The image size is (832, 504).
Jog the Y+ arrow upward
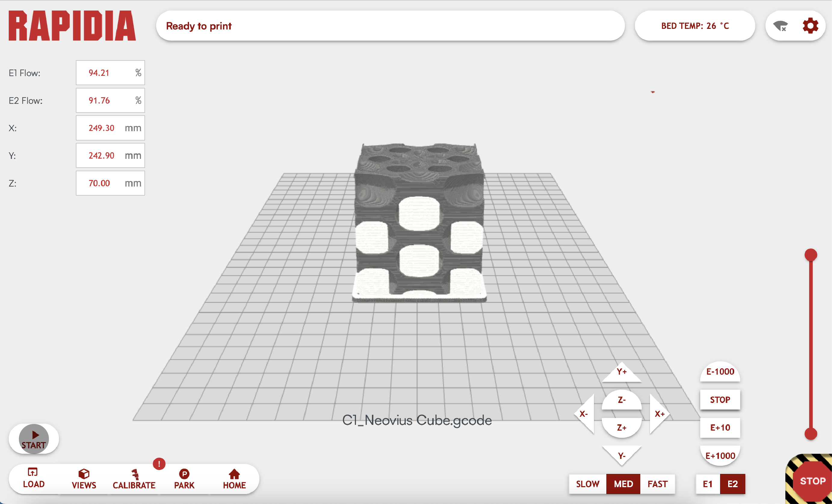tap(621, 373)
